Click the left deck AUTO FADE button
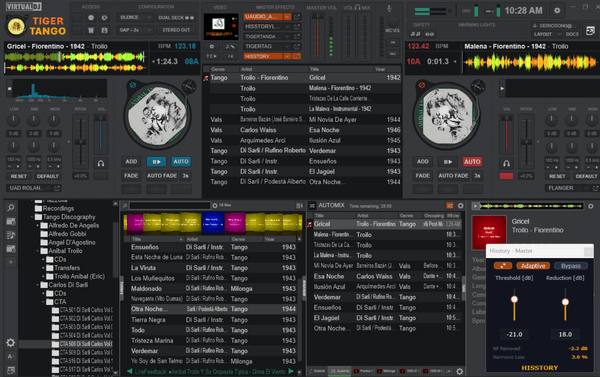The image size is (600, 377). (x=162, y=176)
